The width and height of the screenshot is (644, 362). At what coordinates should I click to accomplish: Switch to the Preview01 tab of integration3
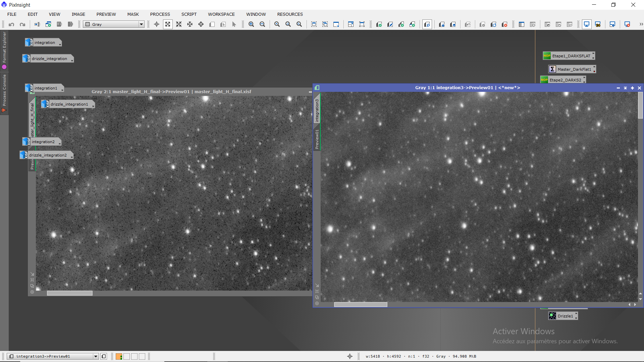tap(317, 139)
